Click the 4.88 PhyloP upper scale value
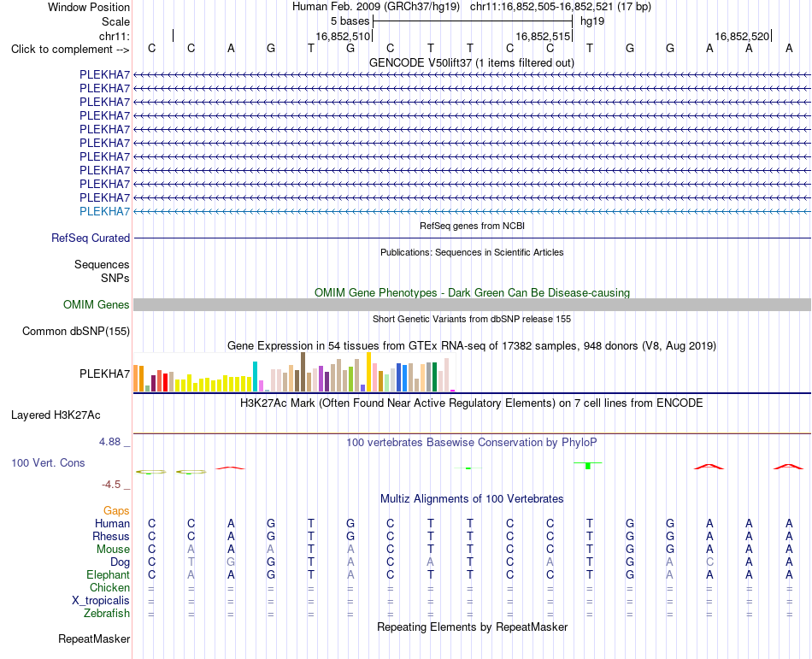 pyautogui.click(x=109, y=442)
